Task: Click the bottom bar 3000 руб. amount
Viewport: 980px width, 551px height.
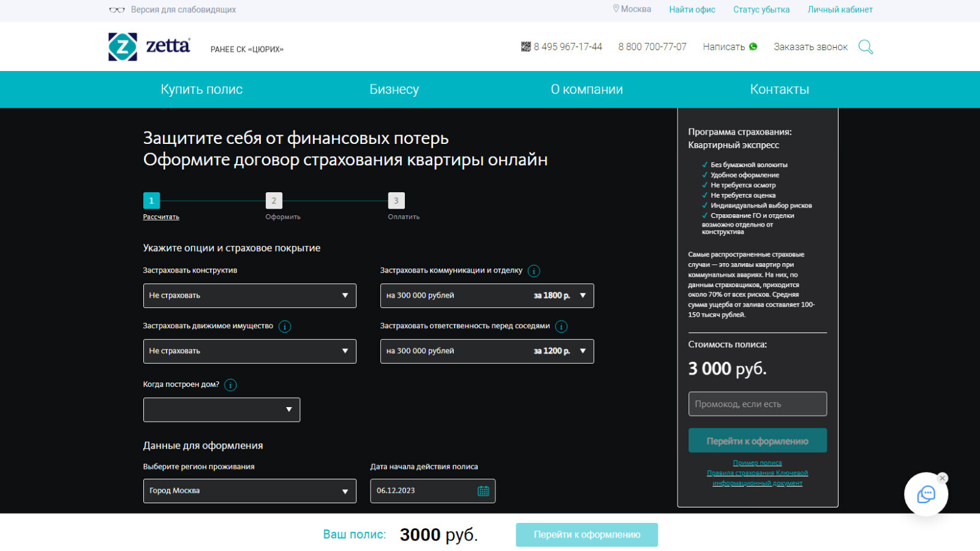Action: pyautogui.click(x=439, y=534)
